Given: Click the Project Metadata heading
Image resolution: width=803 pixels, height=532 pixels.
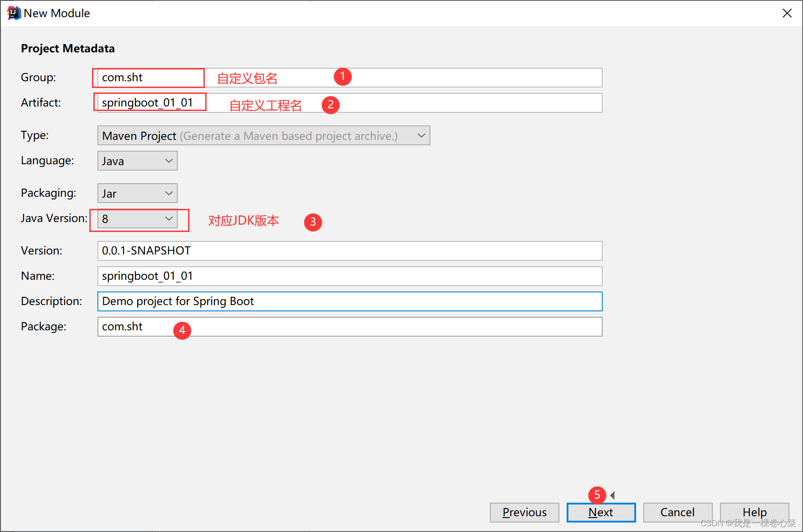Looking at the screenshot, I should pos(68,48).
